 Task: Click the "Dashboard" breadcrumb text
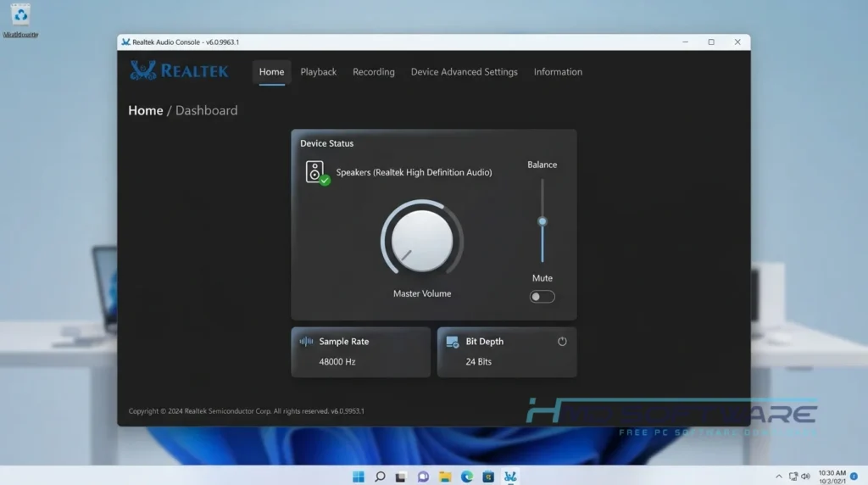[x=207, y=110]
